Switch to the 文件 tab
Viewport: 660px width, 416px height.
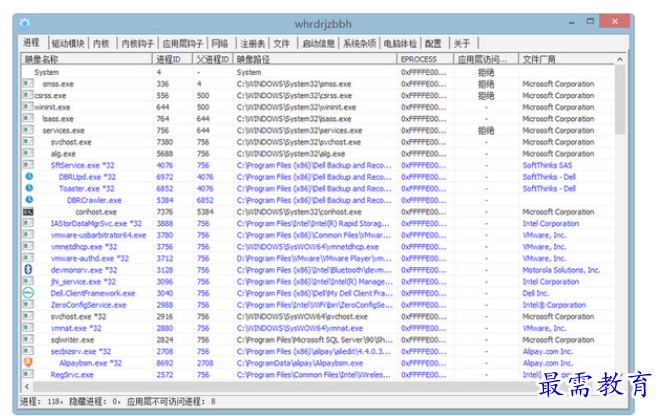(x=281, y=43)
